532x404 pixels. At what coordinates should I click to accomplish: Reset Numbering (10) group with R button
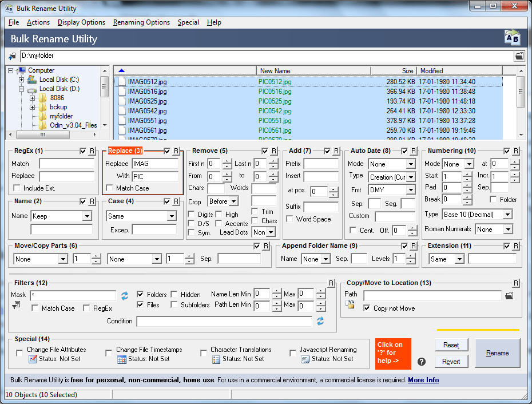(x=516, y=151)
